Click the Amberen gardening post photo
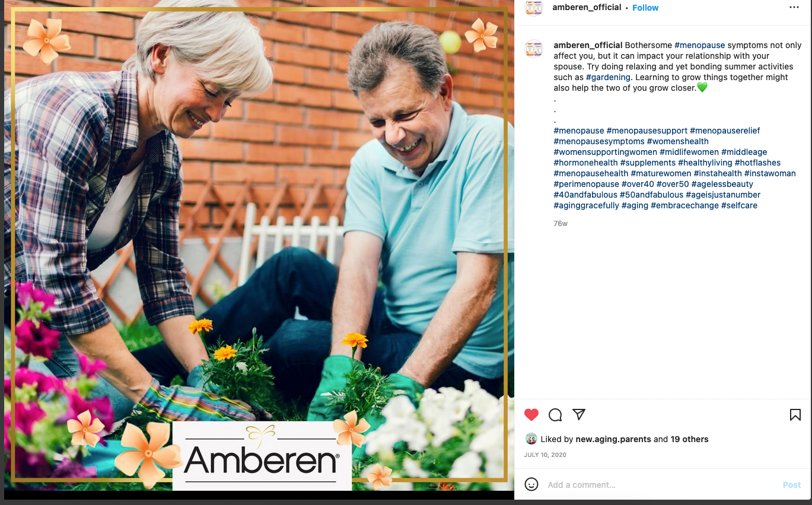Viewport: 812px width, 505px height. point(259,245)
